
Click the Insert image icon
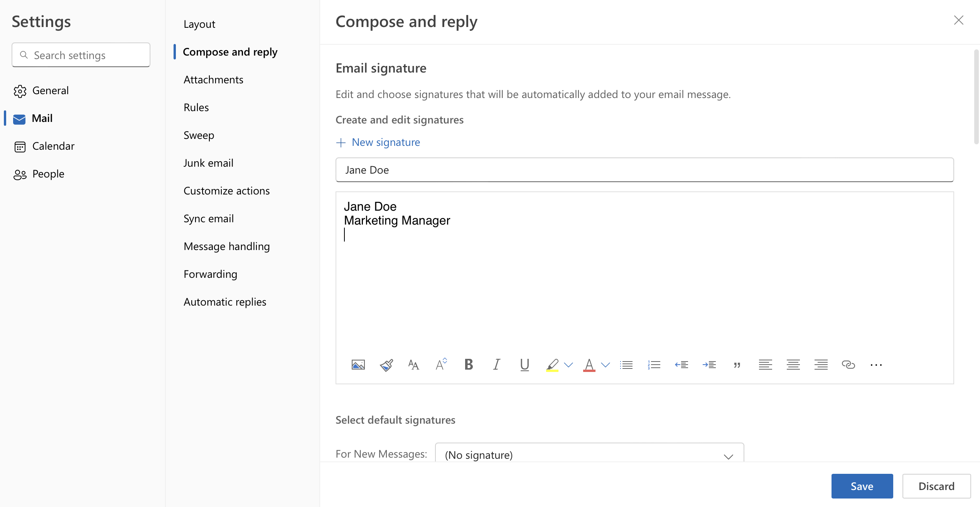[358, 364]
